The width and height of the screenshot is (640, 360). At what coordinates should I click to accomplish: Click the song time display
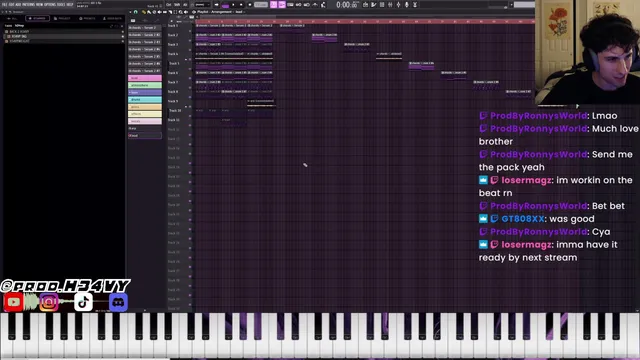pos(347,4)
